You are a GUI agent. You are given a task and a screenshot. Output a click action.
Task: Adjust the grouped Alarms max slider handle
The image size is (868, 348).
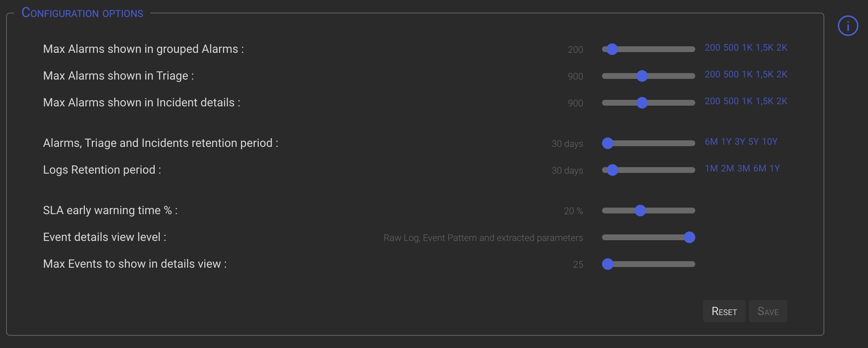pos(612,49)
